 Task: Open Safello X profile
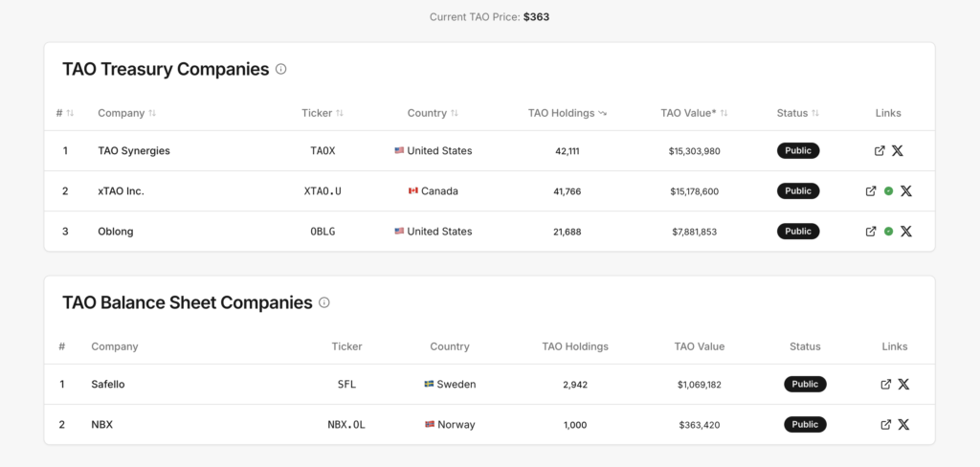(903, 385)
